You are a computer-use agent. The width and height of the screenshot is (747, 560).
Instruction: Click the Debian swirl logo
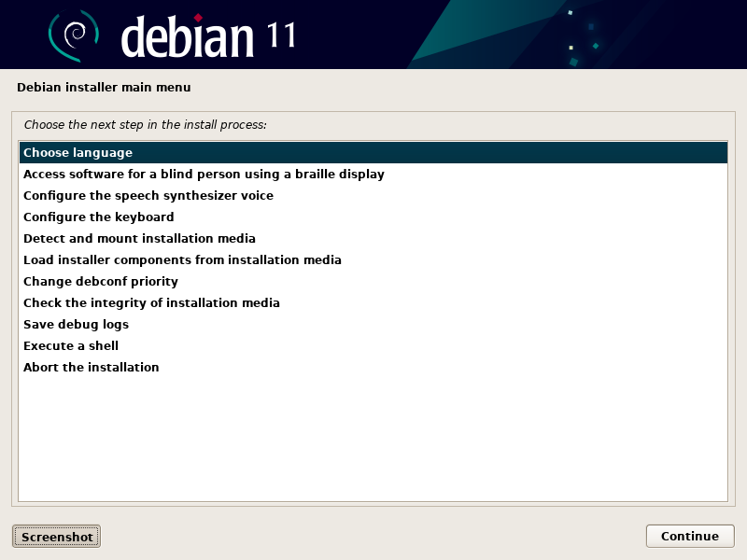[74, 35]
